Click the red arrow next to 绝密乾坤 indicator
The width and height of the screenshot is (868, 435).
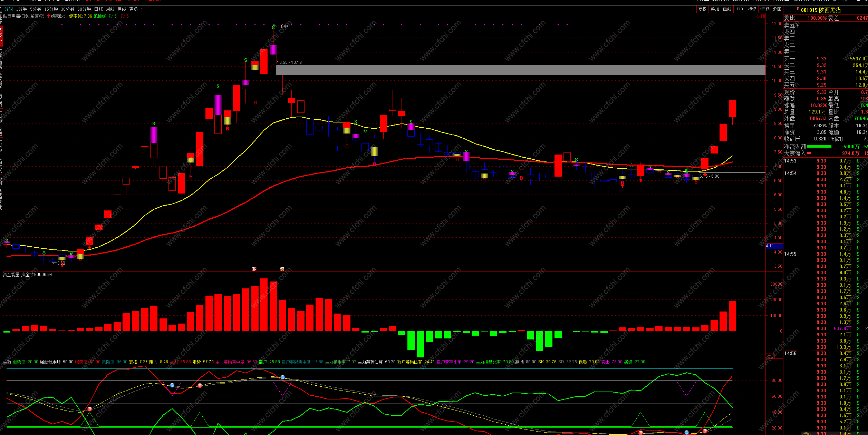pos(48,16)
